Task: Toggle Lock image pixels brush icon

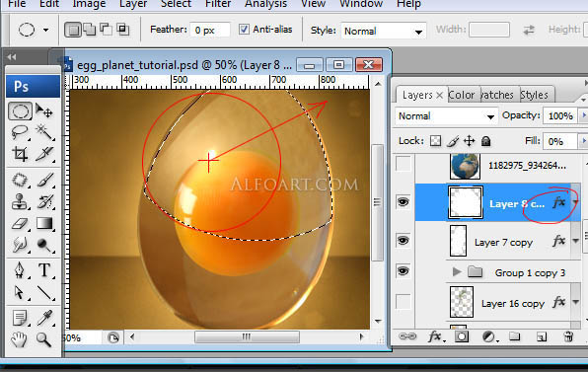Action: pos(453,141)
